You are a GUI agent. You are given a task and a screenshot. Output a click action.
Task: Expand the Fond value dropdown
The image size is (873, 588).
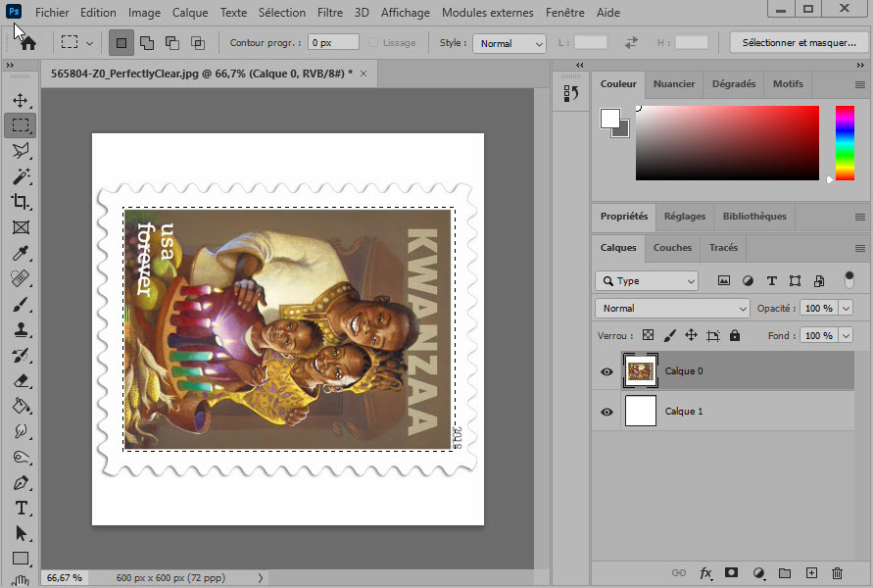tap(846, 336)
